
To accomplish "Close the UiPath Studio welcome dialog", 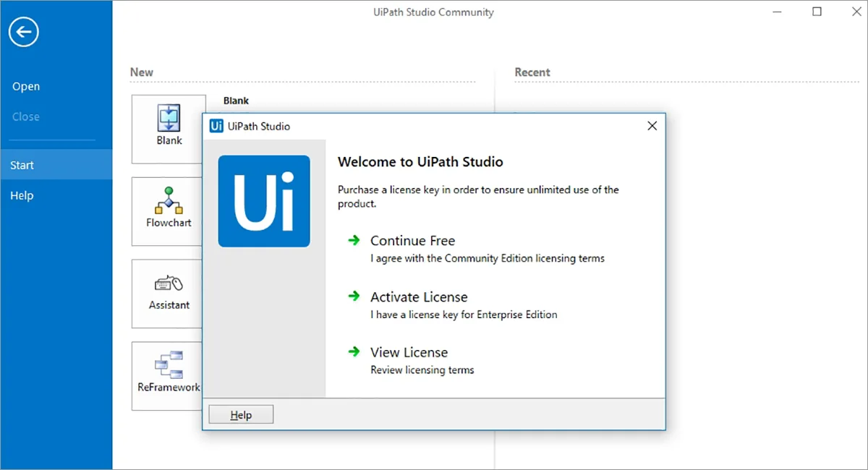I will tap(652, 126).
